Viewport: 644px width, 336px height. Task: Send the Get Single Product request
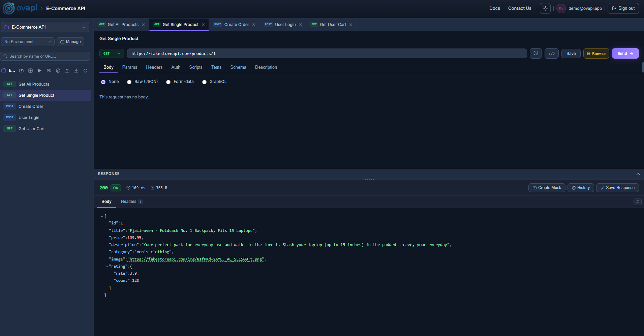pyautogui.click(x=625, y=53)
